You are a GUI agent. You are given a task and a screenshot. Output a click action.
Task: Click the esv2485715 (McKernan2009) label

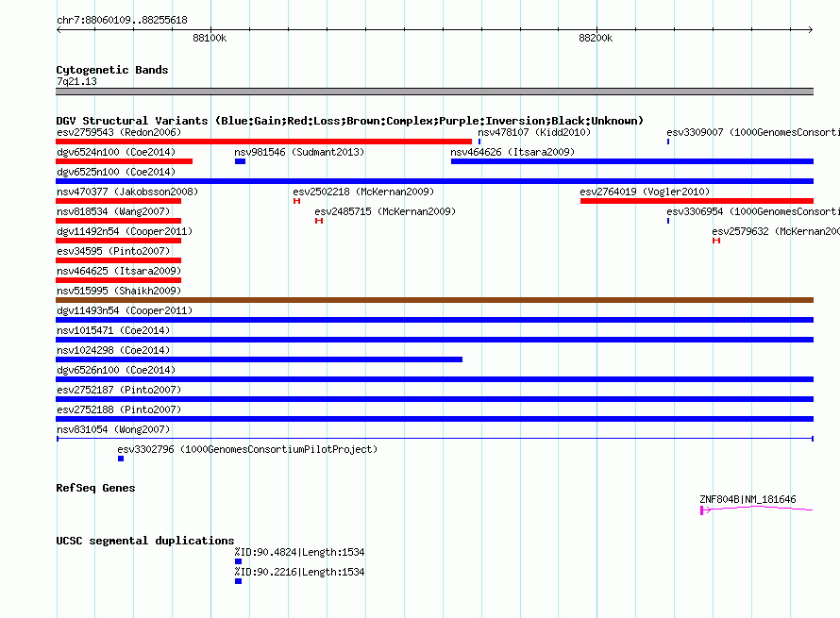[385, 211]
